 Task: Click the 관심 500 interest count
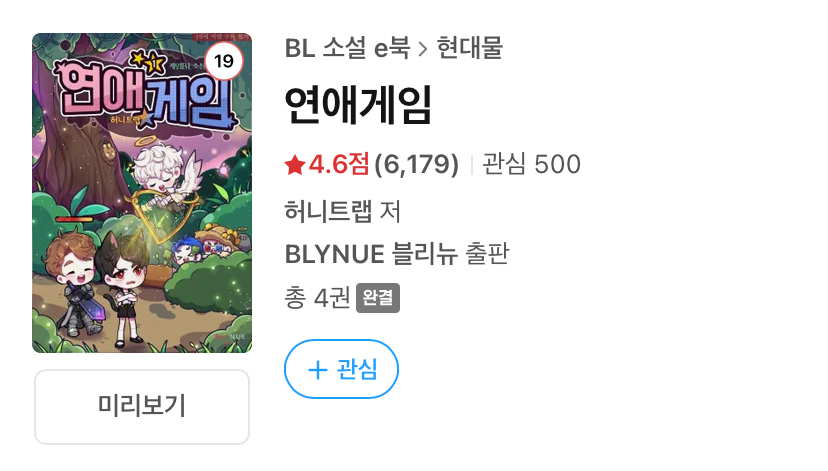click(531, 164)
